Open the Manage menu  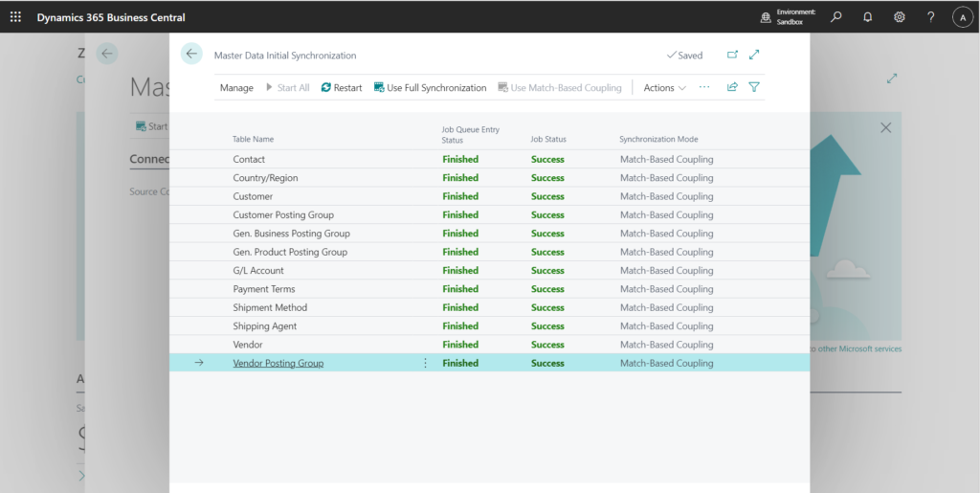(236, 87)
